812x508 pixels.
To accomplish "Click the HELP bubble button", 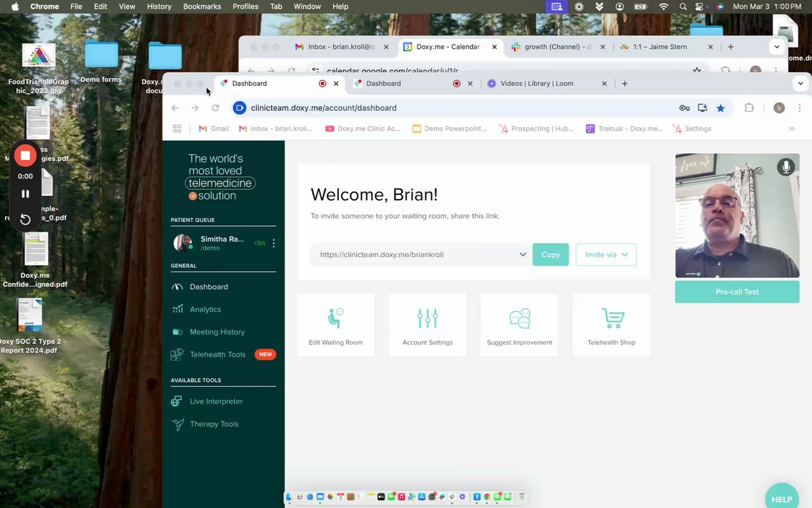I will coord(782,498).
